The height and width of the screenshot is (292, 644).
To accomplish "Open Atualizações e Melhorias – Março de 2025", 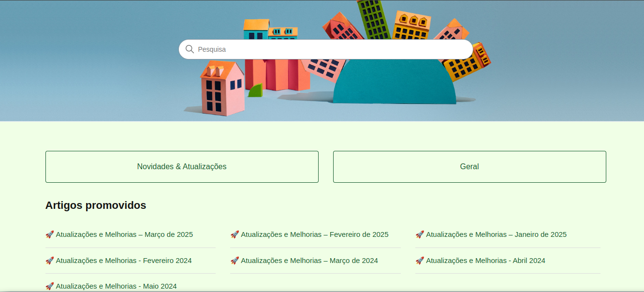I will point(119,234).
